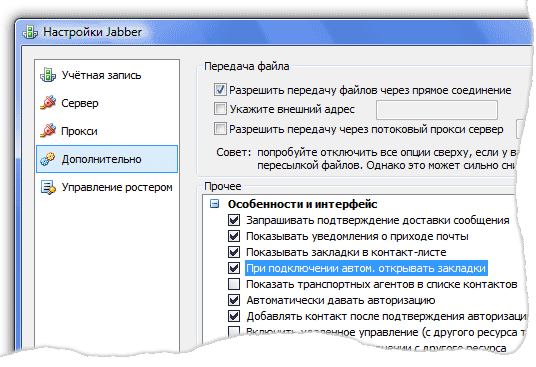Click the Показывать закладки в контакт-листе label
This screenshot has width=536, height=367.
pyautogui.click(x=346, y=252)
